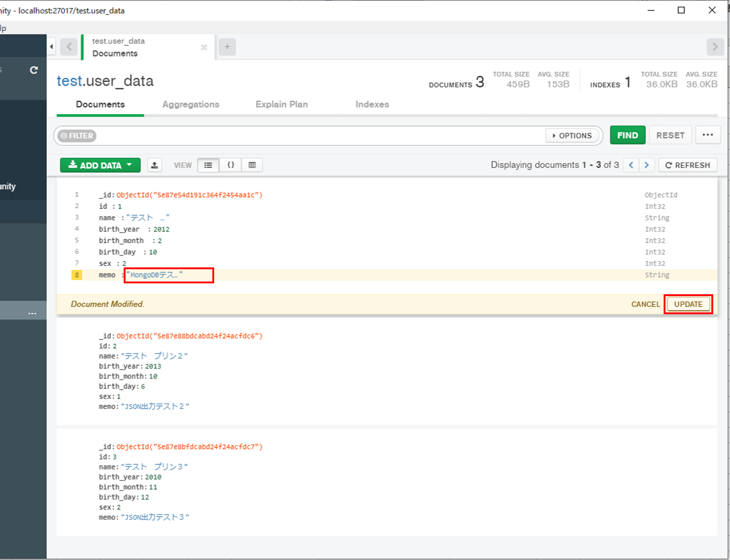Save the modified document with UPDATE
This screenshot has height=560, width=730.
pos(688,304)
